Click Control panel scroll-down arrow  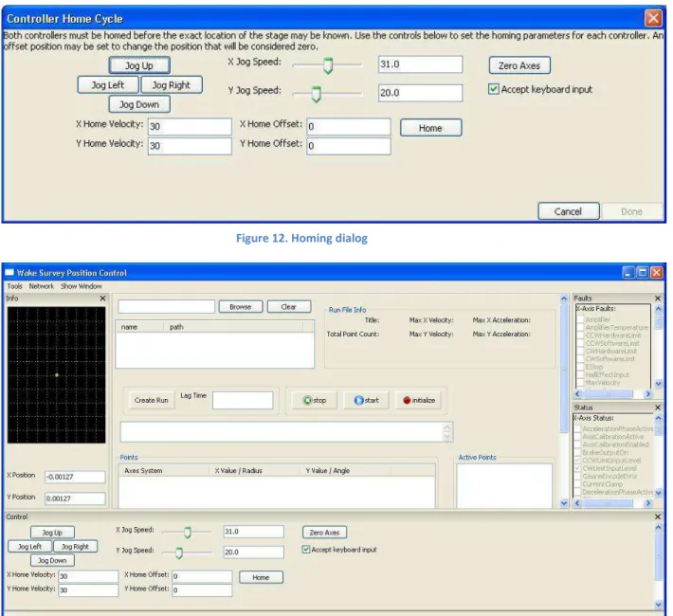pyautogui.click(x=659, y=605)
